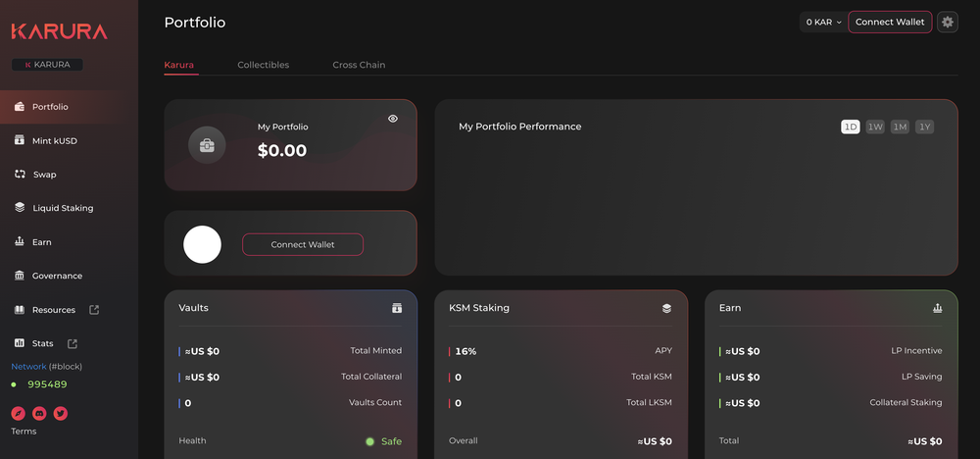This screenshot has width=980, height=459.
Task: Open the Twitter social icon
Action: point(60,413)
